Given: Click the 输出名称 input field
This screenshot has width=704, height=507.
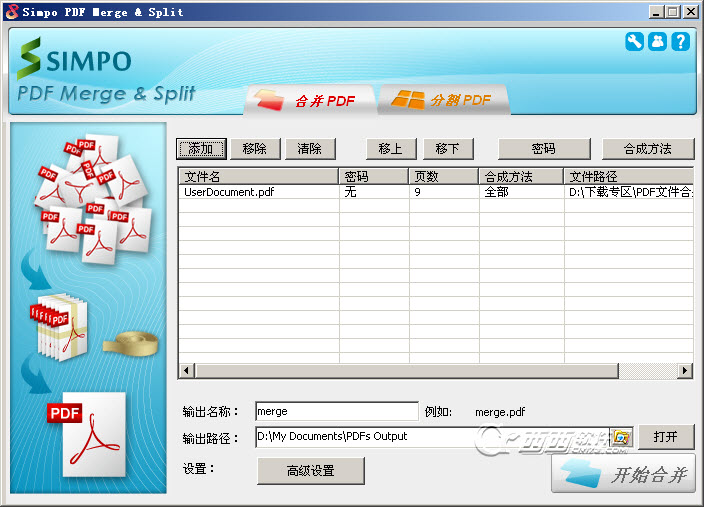Looking at the screenshot, I should [x=337, y=411].
